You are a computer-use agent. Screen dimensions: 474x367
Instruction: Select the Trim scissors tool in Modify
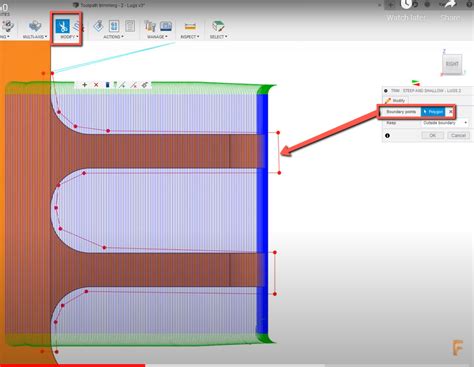pos(62,26)
